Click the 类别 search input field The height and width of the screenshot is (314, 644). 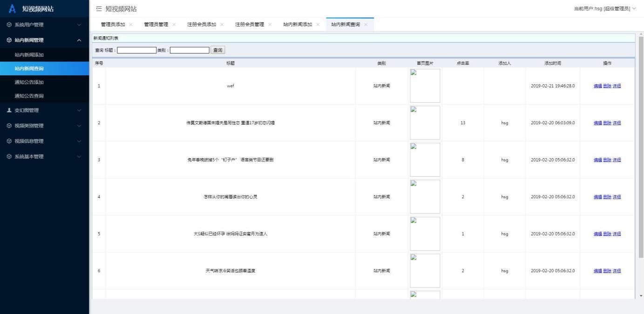pyautogui.click(x=190, y=50)
